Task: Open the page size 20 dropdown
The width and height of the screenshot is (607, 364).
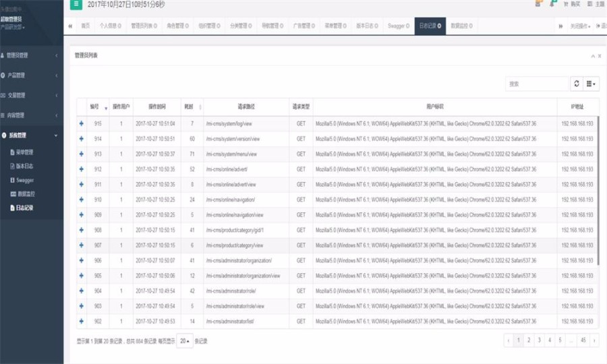Action: (185, 341)
